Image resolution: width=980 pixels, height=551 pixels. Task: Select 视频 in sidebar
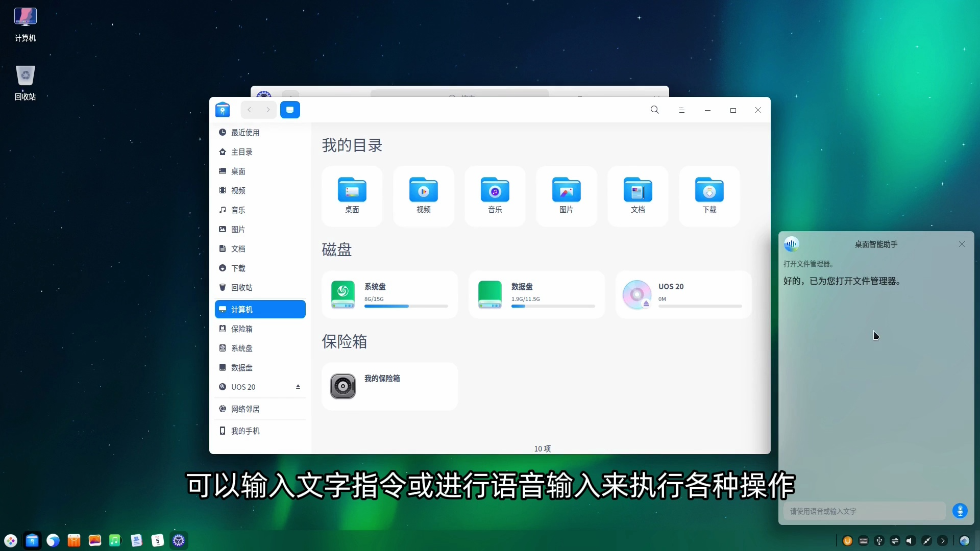[260, 190]
